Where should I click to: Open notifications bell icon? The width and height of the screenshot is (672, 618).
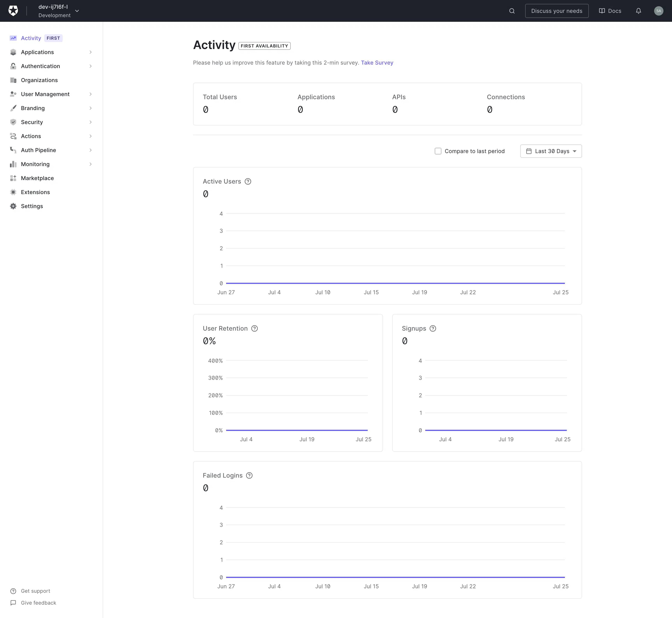tap(638, 11)
